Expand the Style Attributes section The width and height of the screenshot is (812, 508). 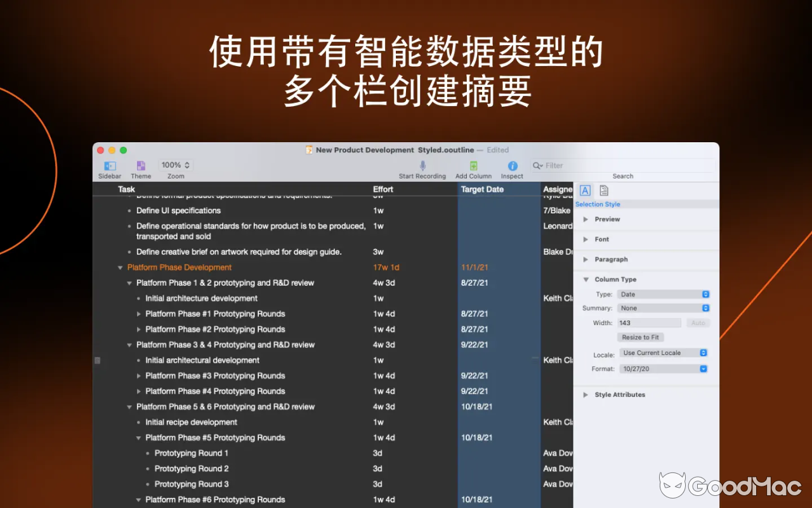click(x=586, y=394)
